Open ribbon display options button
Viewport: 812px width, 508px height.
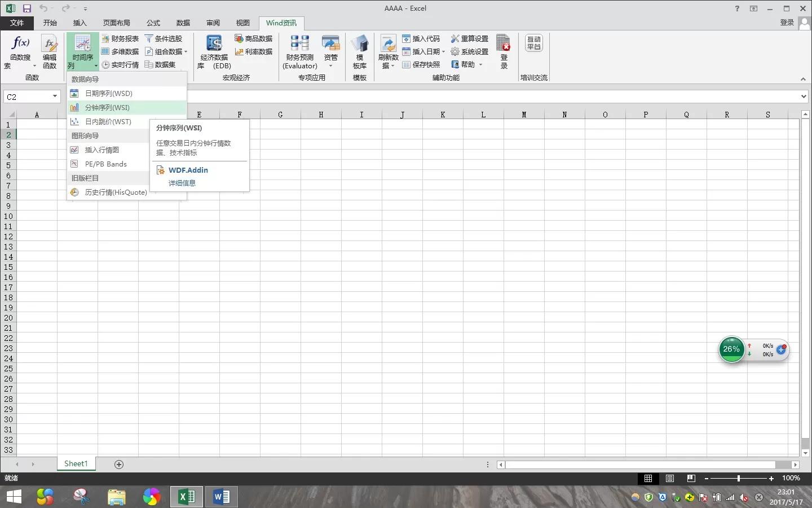click(x=753, y=8)
